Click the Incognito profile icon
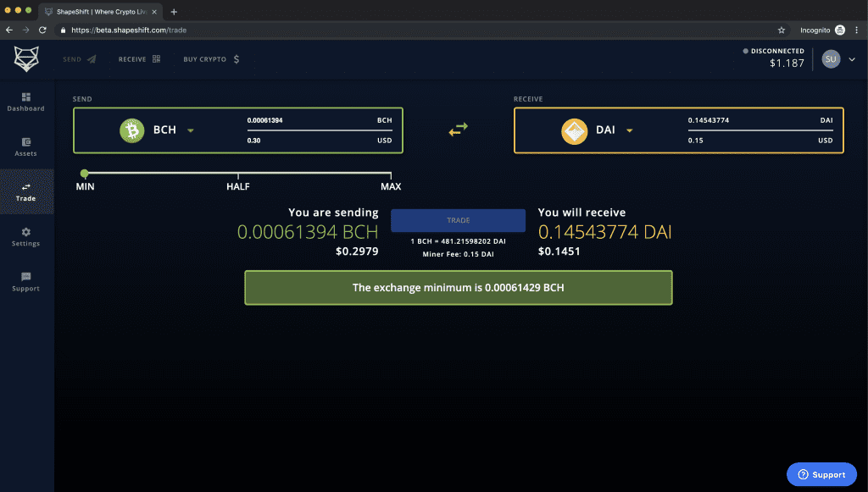The width and height of the screenshot is (868, 492). tap(840, 30)
